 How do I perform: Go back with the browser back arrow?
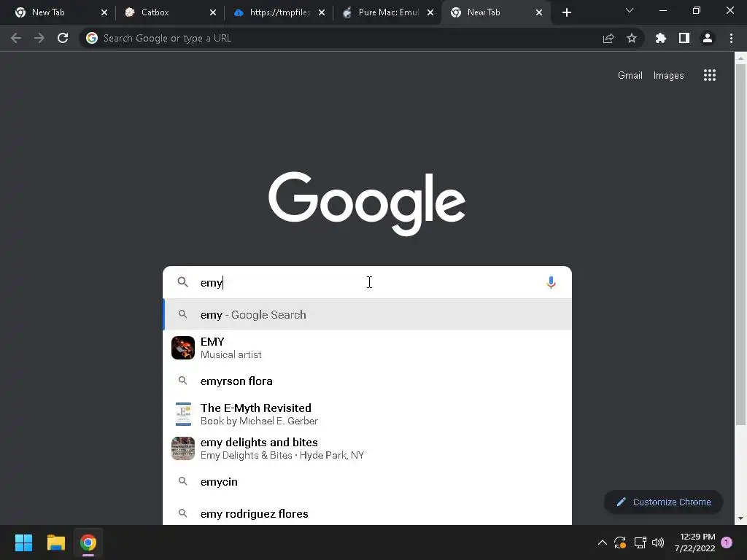tap(16, 38)
